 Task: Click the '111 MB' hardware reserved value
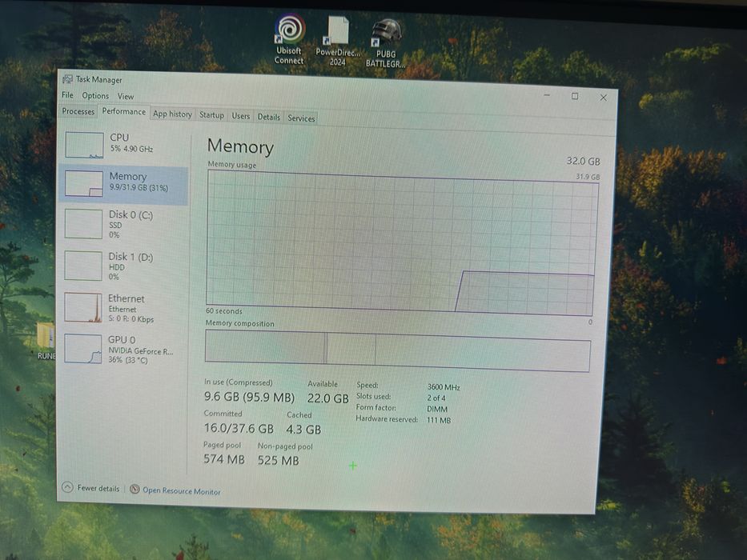point(438,420)
